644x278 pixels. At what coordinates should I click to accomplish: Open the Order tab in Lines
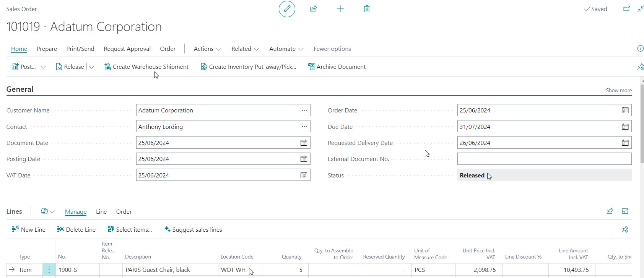pyautogui.click(x=124, y=211)
